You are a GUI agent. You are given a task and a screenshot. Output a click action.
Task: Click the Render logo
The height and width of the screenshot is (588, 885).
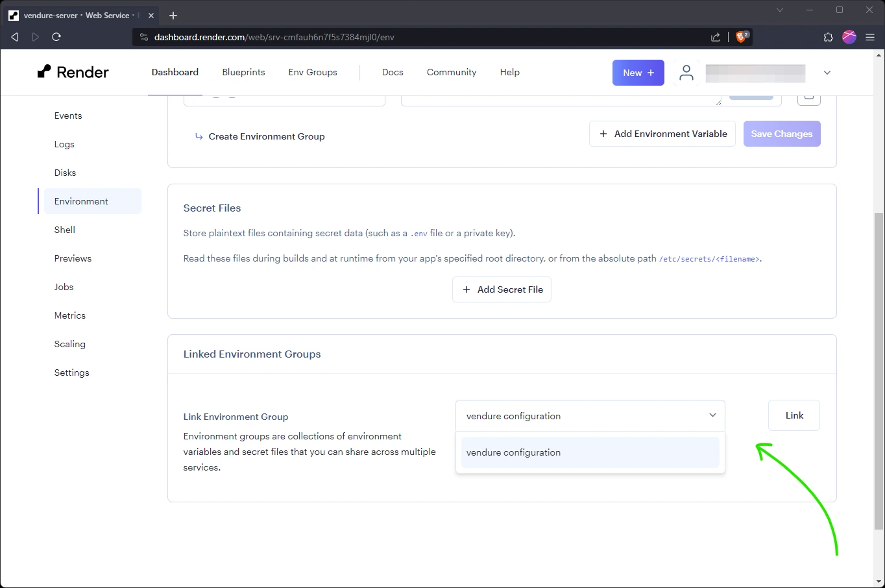click(x=73, y=72)
